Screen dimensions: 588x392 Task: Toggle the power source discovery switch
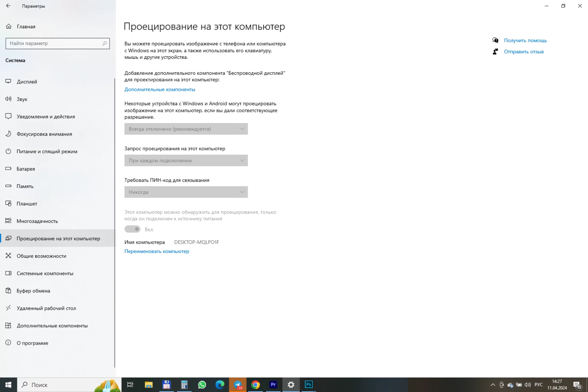point(133,229)
